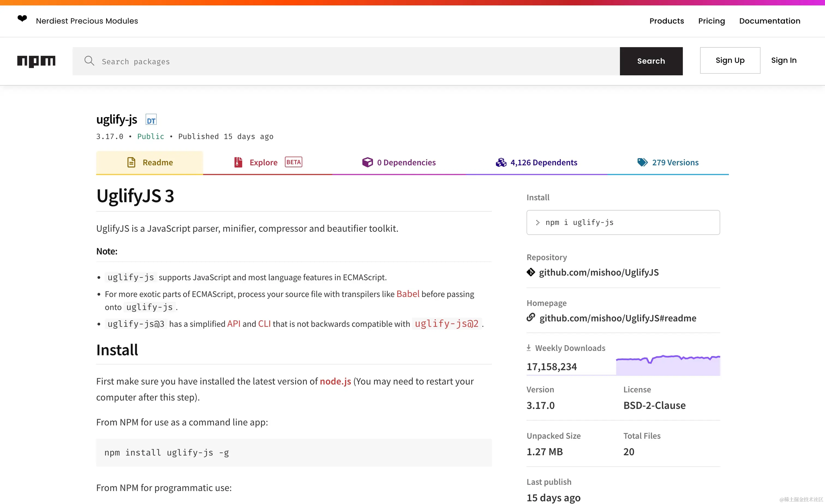Follow the Babel link

(x=408, y=294)
